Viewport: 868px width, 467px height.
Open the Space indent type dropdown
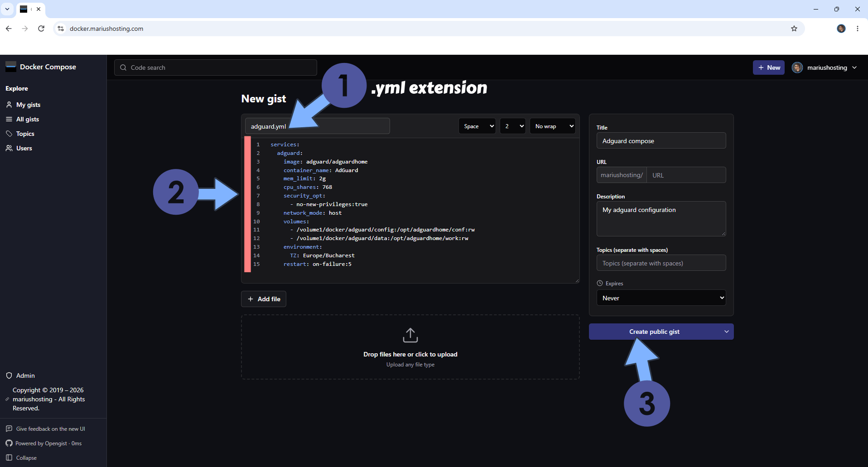click(x=477, y=126)
